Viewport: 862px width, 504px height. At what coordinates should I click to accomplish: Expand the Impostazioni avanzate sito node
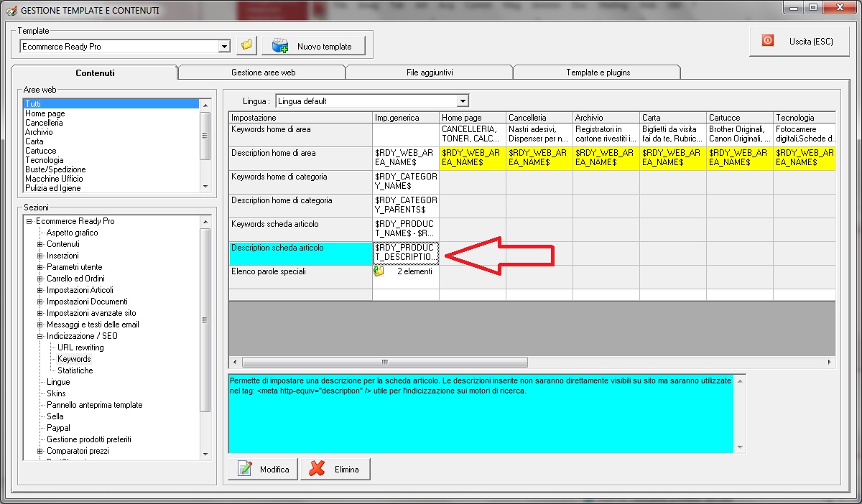coord(40,313)
